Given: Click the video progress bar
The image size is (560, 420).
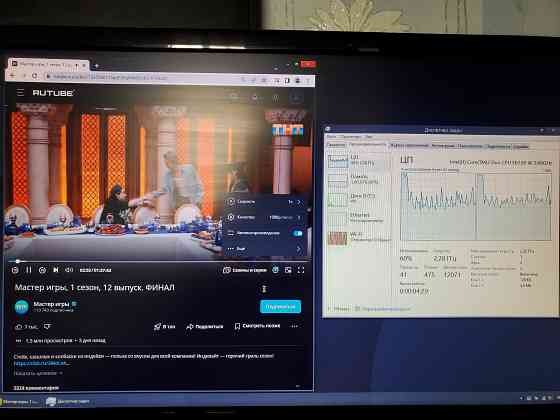Looking at the screenshot, I should coord(159,261).
